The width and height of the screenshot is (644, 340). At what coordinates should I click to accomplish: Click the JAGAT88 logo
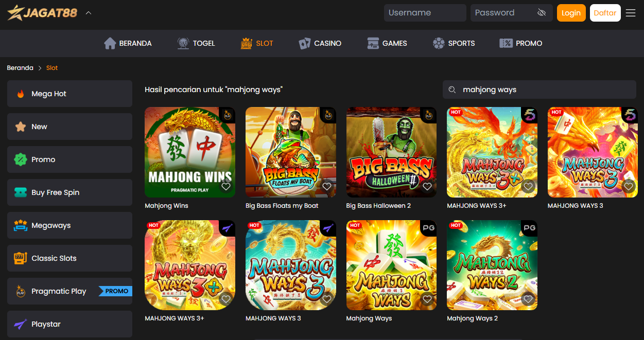click(x=42, y=12)
